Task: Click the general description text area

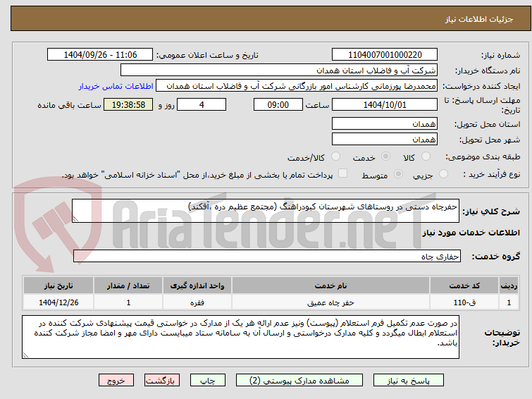Action: click(266, 211)
